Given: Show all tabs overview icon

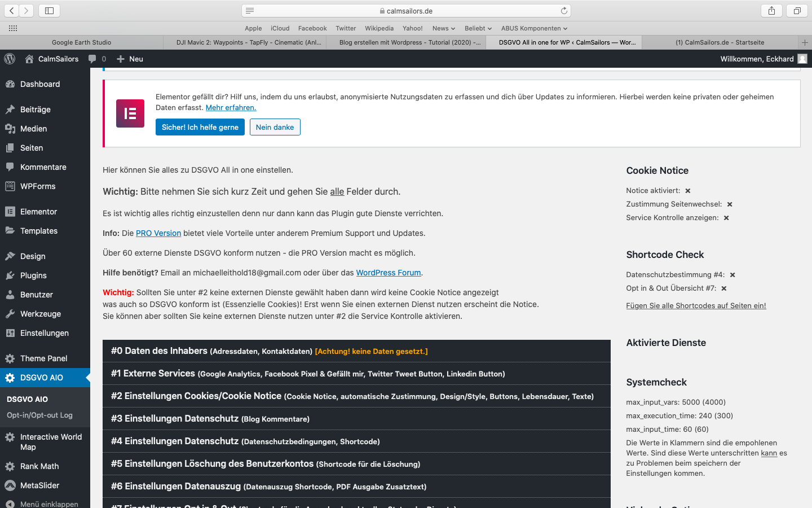Looking at the screenshot, I should 797,10.
